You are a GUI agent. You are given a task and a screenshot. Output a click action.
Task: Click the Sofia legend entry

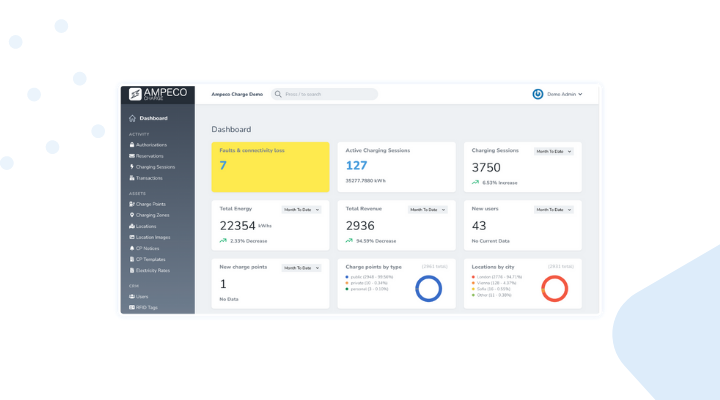491,289
